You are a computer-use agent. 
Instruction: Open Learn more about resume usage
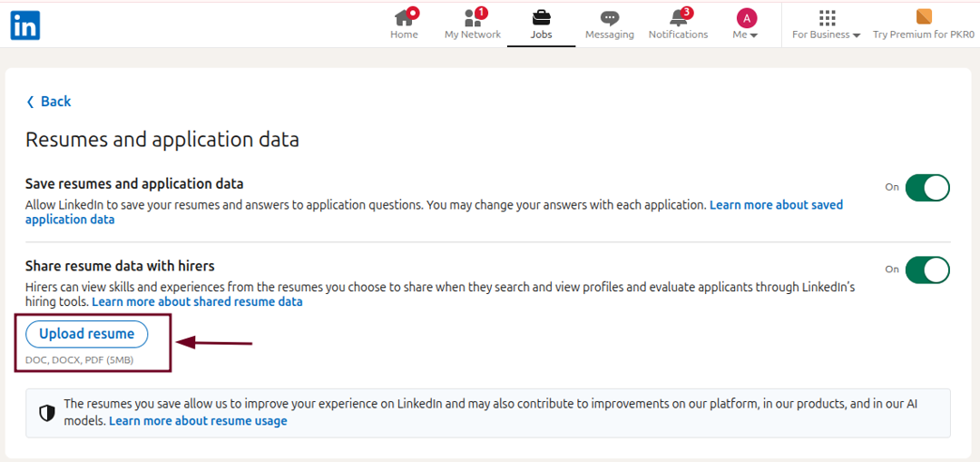tap(198, 421)
